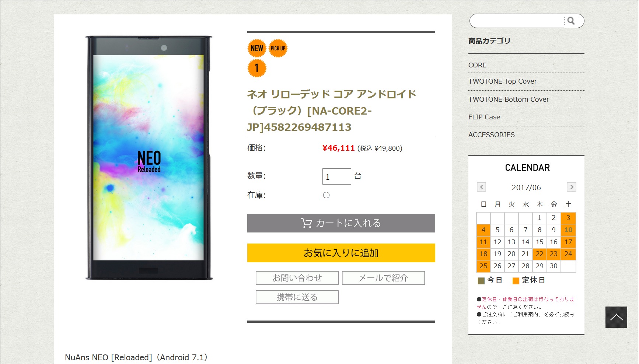Open the FLIP Case category
The image size is (639, 364).
[484, 117]
